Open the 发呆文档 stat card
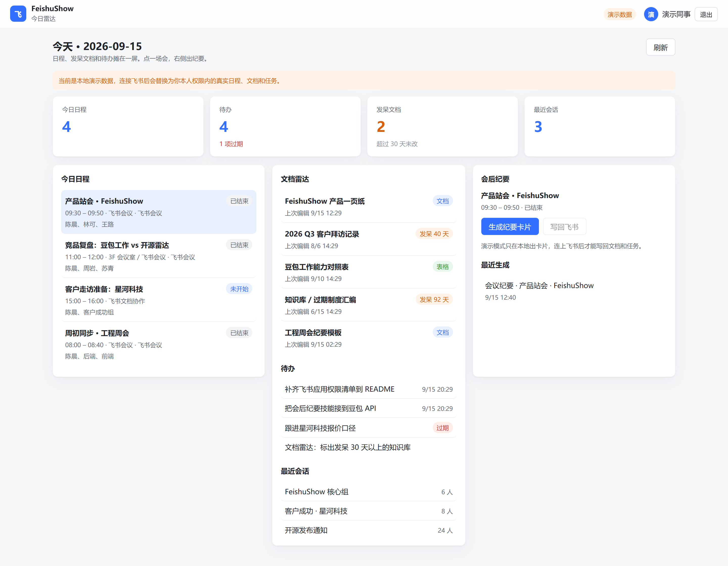Screen dimensions: 728x566 [442, 126]
